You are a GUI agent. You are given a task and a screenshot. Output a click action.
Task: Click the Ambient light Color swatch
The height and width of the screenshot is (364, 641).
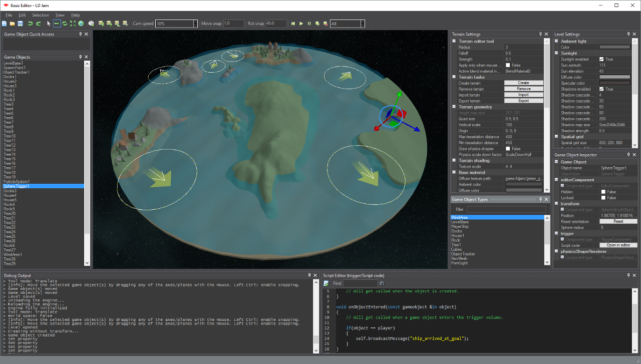[x=614, y=47]
